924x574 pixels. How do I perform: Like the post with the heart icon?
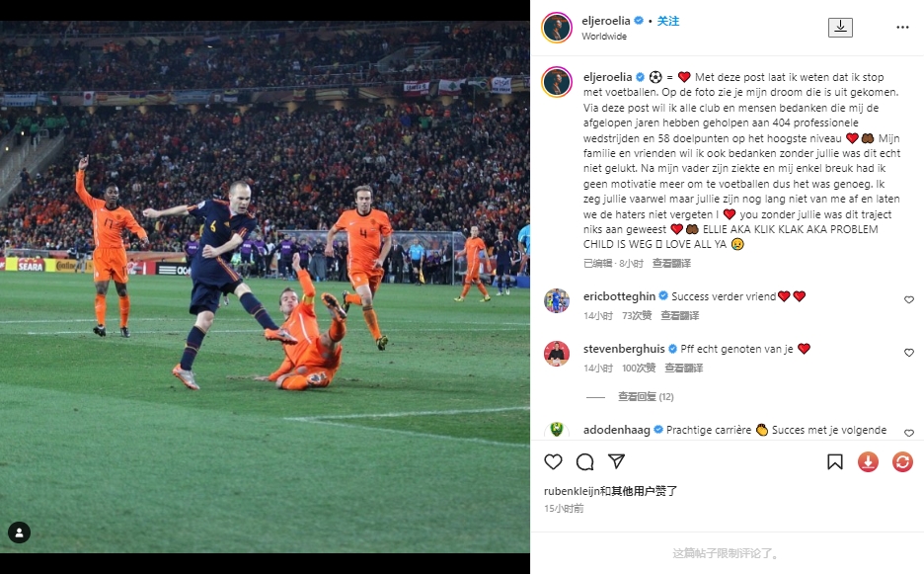(553, 462)
